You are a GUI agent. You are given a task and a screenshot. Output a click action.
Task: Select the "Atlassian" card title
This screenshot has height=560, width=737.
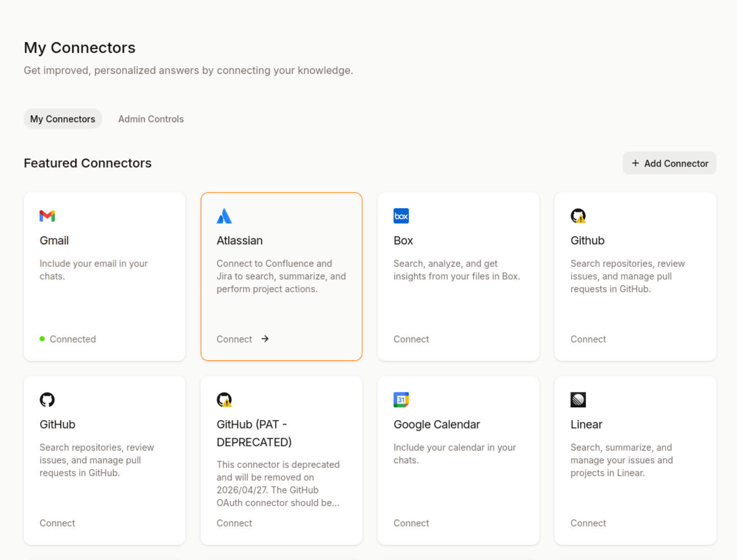point(239,240)
